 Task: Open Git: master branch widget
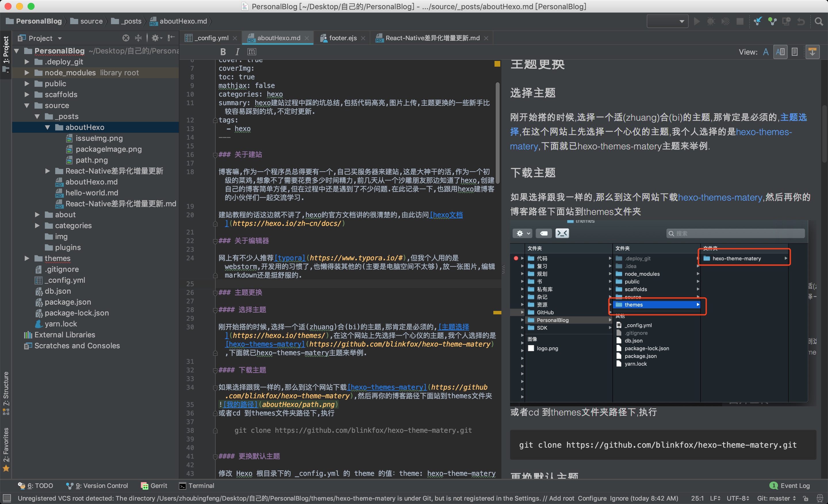(x=777, y=498)
